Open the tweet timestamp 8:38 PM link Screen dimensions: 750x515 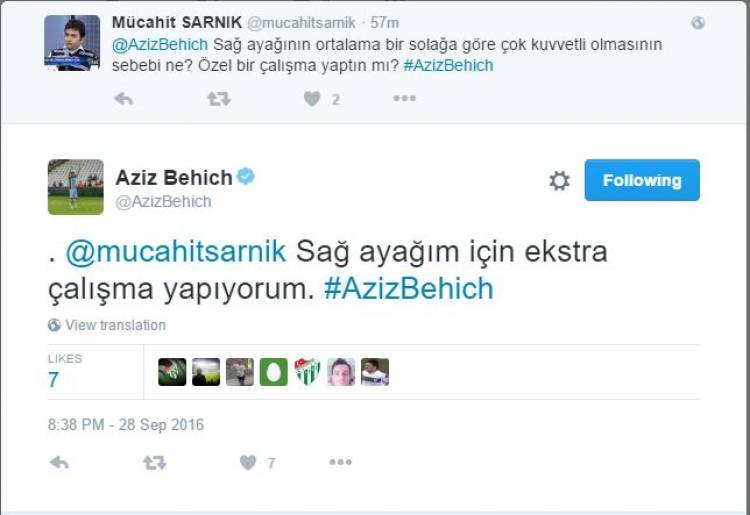[126, 425]
